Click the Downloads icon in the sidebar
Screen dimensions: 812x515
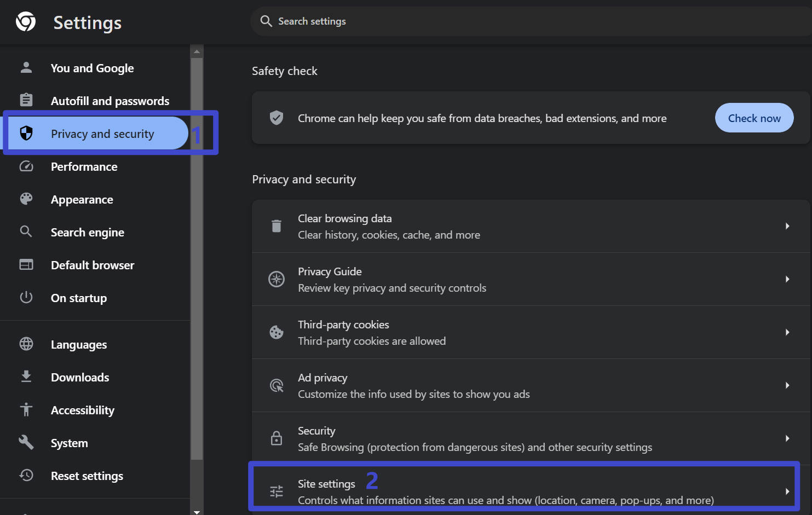26,377
